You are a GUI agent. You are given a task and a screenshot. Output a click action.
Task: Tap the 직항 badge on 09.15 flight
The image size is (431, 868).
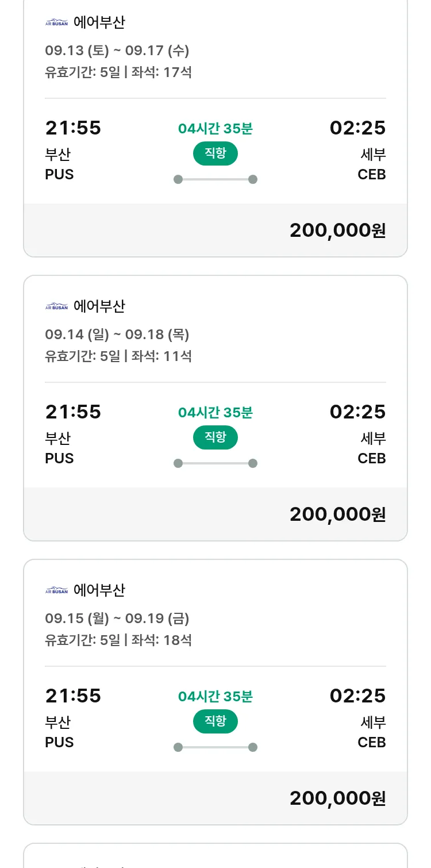(x=215, y=721)
